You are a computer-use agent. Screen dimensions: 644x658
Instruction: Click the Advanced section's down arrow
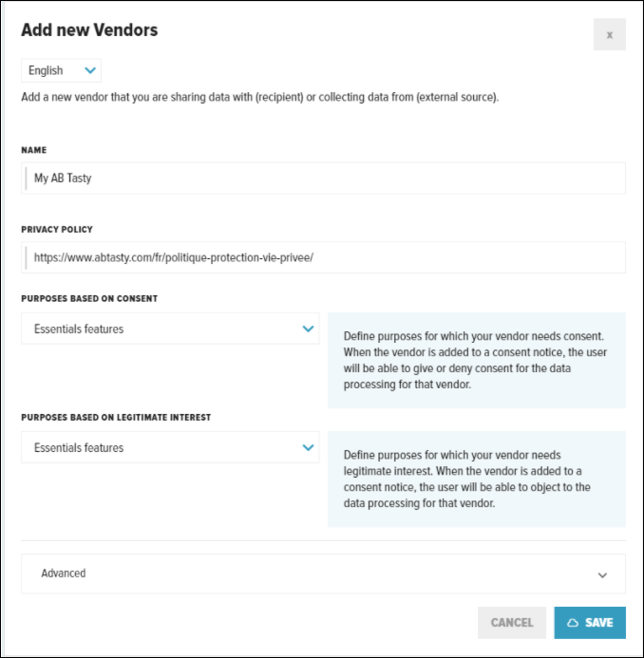click(602, 574)
